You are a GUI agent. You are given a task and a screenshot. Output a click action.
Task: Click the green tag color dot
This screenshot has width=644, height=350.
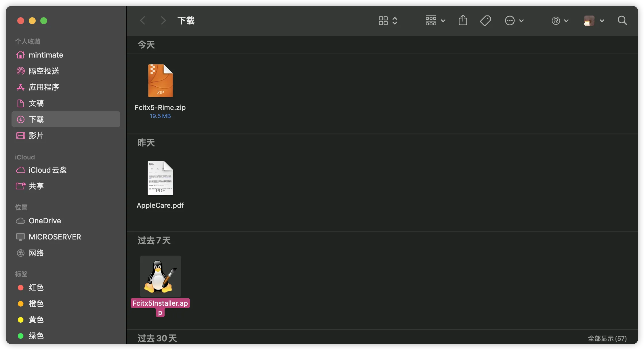(20, 336)
